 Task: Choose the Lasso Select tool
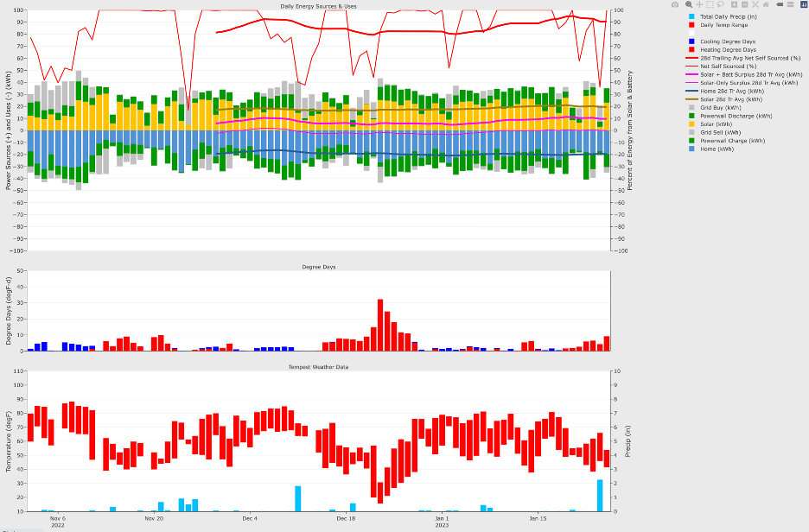click(x=720, y=4)
